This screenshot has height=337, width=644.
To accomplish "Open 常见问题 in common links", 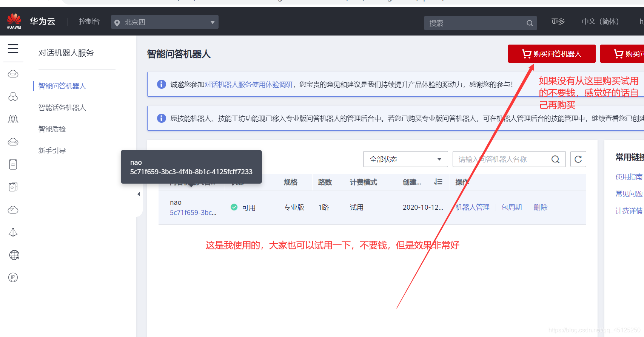I will point(629,194).
